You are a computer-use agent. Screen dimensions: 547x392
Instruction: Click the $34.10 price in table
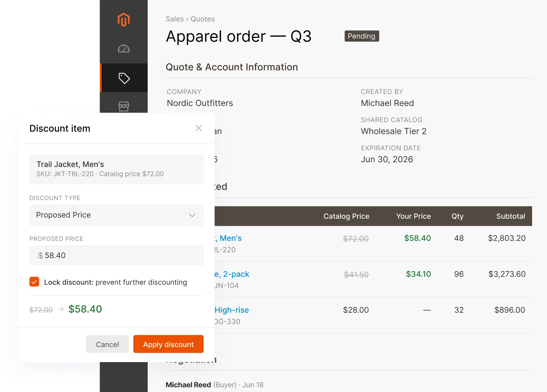[418, 274]
